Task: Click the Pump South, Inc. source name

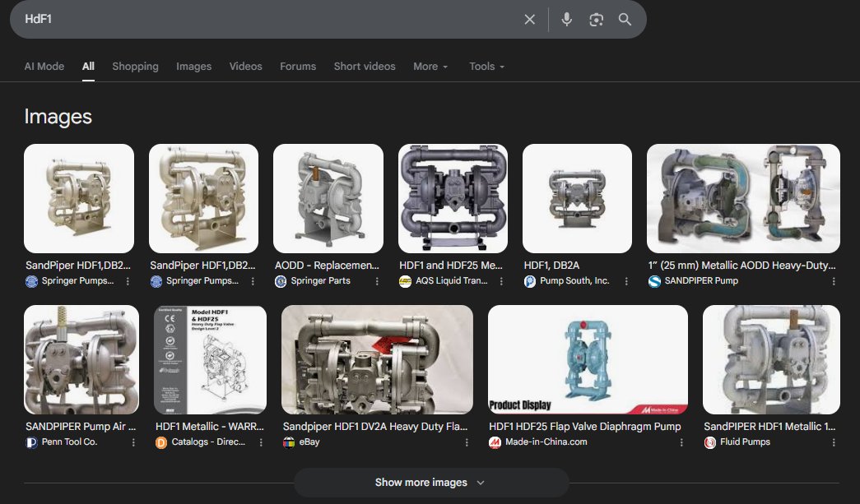Action: click(574, 281)
